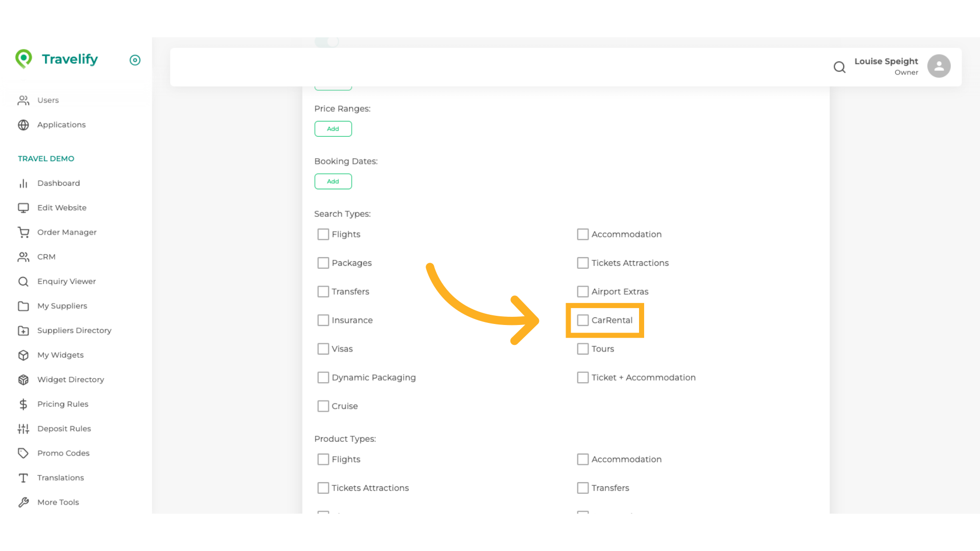Open Order Manager cart icon

(23, 232)
